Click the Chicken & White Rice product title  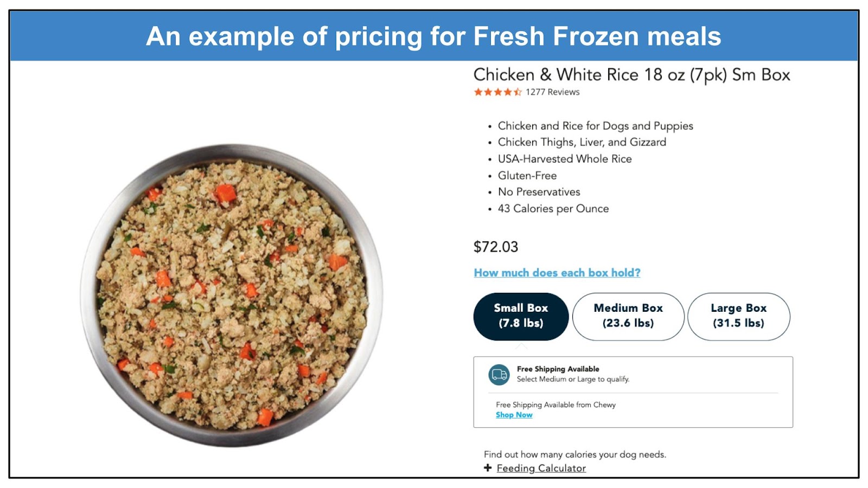pos(631,75)
